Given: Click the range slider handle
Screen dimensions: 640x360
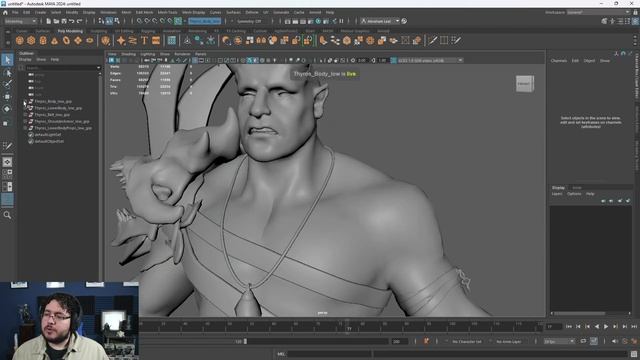Looking at the screenshot, I should pos(245,341).
